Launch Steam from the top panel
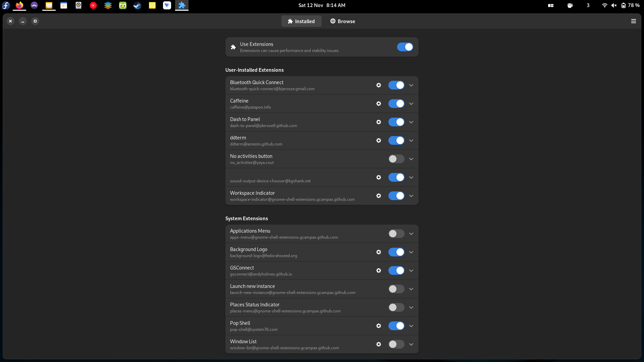The height and width of the screenshot is (362, 644). tap(138, 5)
